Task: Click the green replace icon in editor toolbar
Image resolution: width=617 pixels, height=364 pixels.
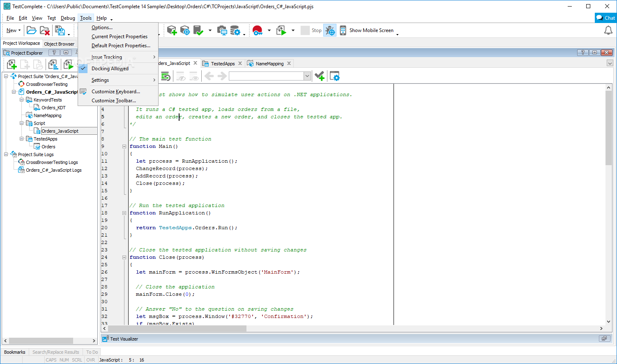Action: [166, 76]
